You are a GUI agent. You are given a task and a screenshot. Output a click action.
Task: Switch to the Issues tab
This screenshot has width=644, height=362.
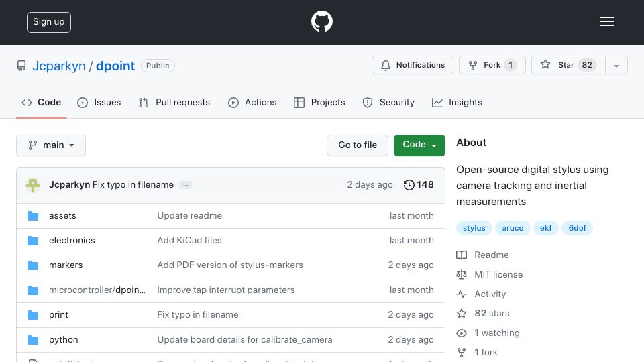coord(99,102)
